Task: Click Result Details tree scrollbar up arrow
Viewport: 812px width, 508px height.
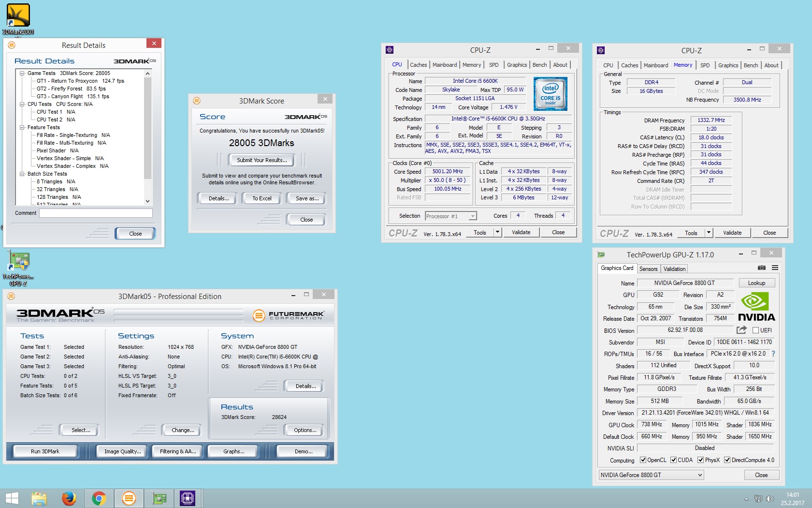Action: [x=148, y=74]
